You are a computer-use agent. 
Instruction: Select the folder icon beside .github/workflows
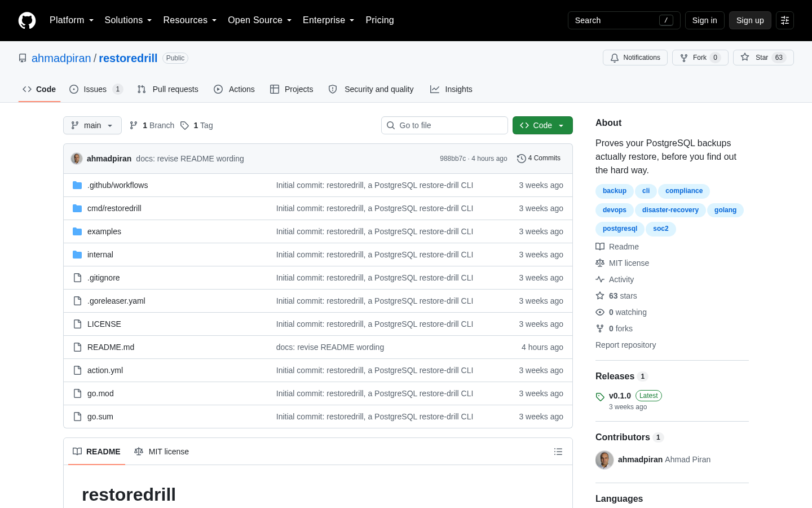pyautogui.click(x=77, y=185)
